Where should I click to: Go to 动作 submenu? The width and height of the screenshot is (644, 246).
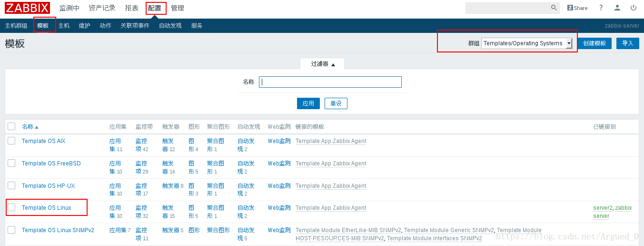[x=106, y=26]
